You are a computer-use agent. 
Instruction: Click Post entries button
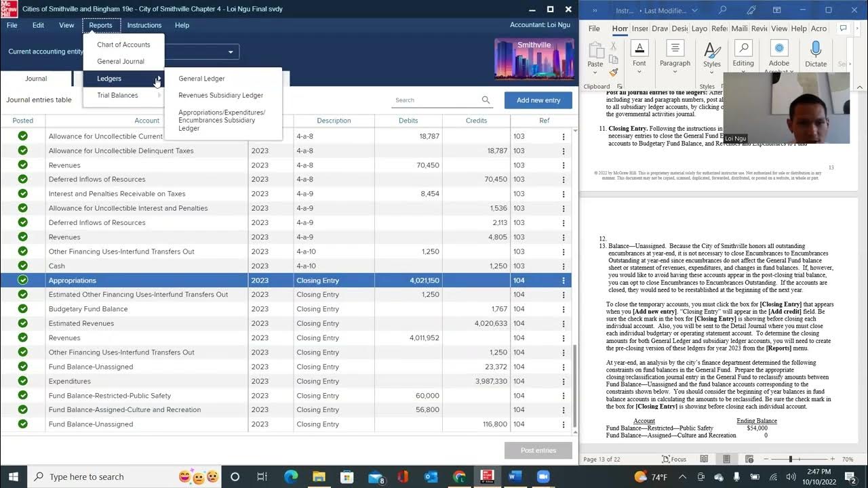[538, 450]
